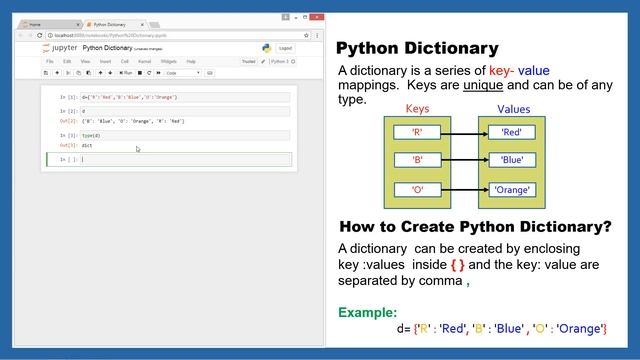Restart the kernel with circular arrow icon
The image size is (640, 360).
(149, 73)
